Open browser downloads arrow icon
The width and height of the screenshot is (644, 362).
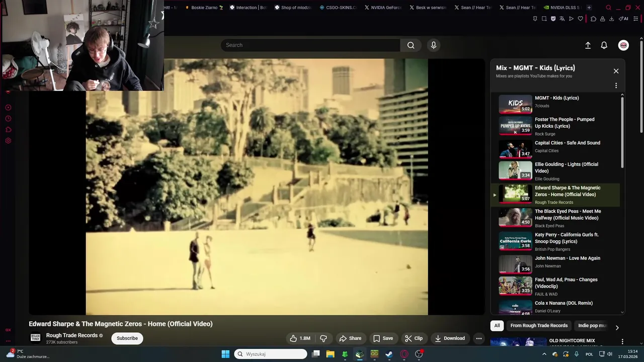click(x=611, y=19)
